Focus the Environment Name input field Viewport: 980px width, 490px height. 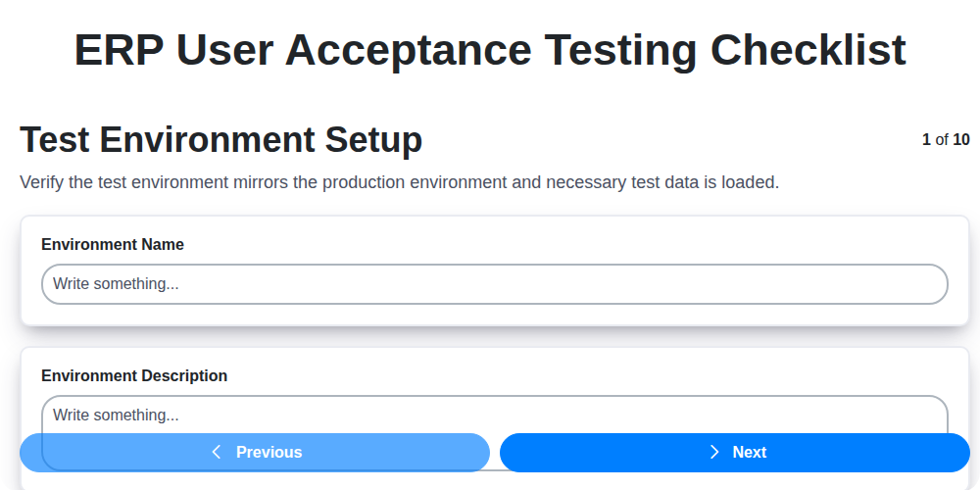[x=494, y=284]
